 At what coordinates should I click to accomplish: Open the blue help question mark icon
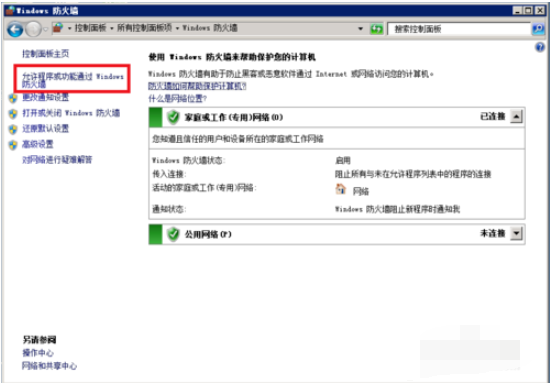[x=540, y=47]
